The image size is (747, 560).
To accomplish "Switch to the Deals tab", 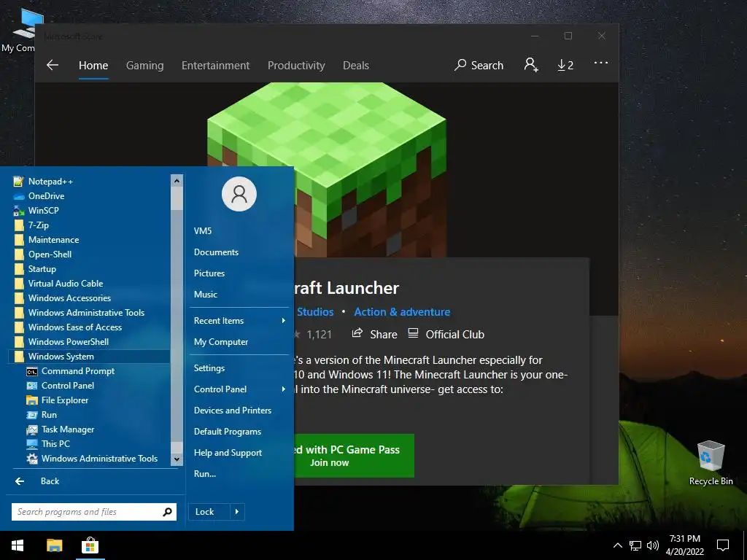I will pos(356,66).
